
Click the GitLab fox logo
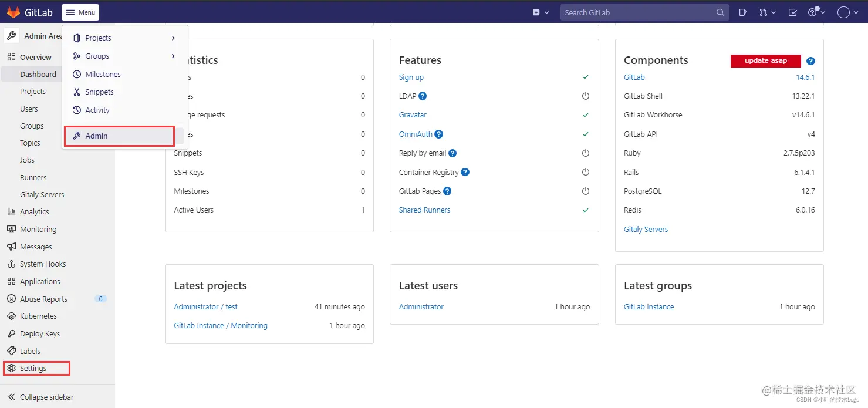[13, 12]
